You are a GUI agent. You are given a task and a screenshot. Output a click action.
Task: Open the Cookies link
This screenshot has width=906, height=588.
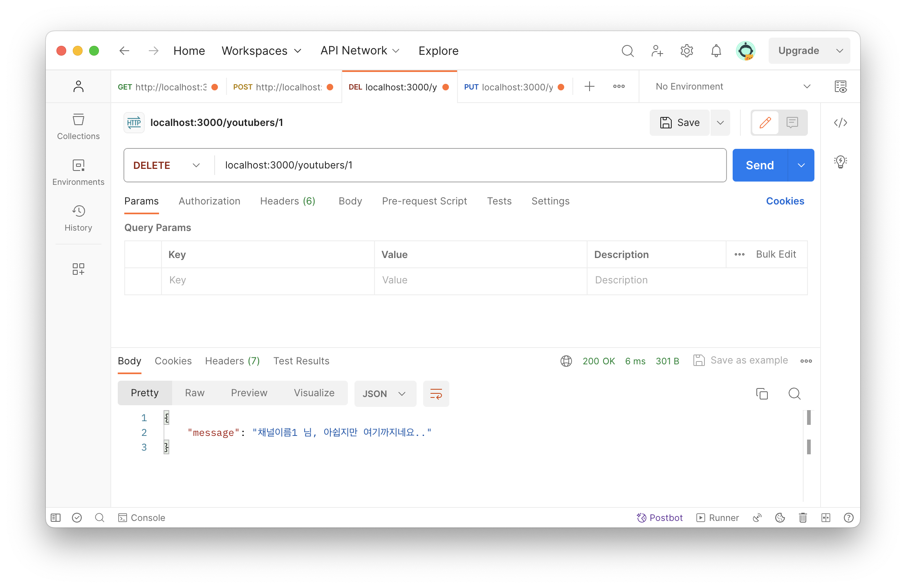785,201
